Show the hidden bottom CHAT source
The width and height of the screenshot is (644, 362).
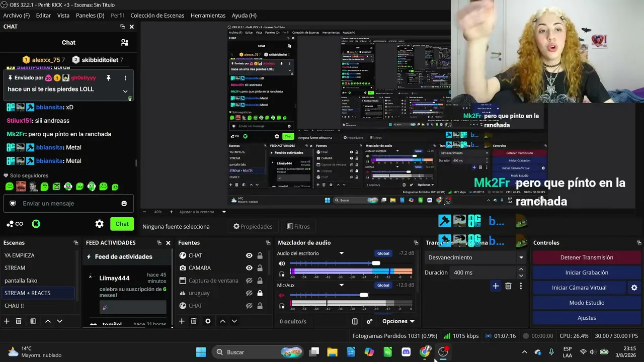click(x=249, y=306)
